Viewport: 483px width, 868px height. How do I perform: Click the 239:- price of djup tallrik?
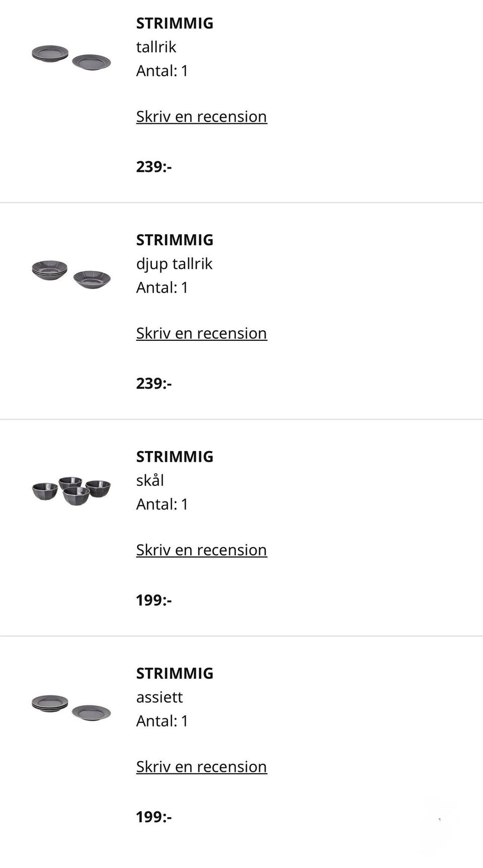153,384
